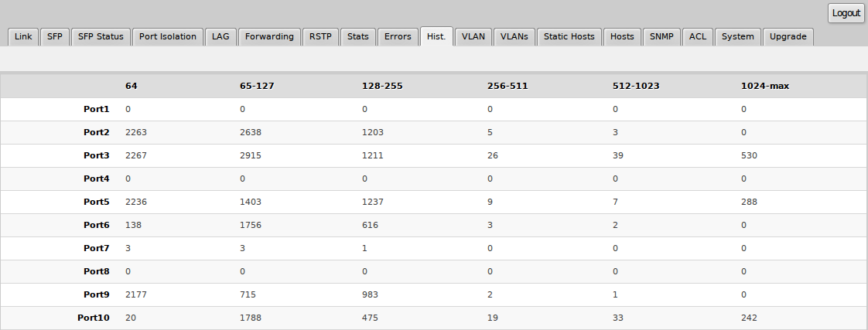Select the Hist. tab
This screenshot has height=330, width=868.
click(436, 37)
